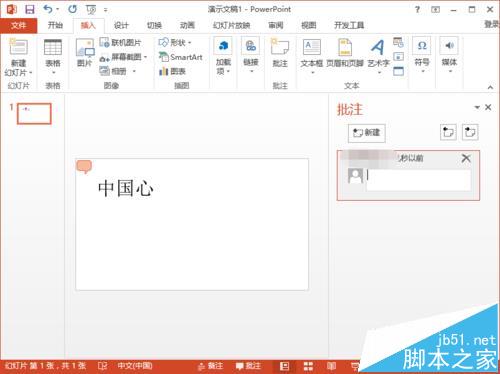Click the user avatar in the comment
The image size is (500, 374).
355,176
